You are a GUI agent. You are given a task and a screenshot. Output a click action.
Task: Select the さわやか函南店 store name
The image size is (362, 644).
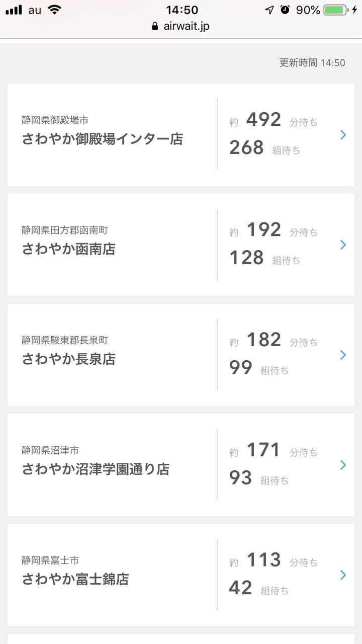(68, 249)
